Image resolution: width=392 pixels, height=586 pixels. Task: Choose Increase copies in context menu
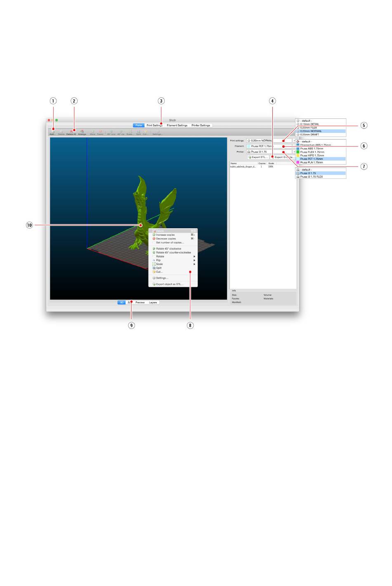(173, 235)
